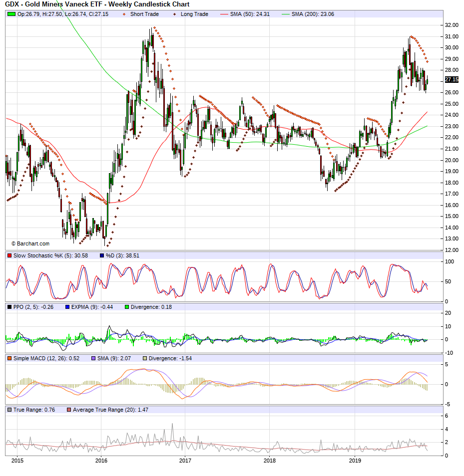Screen dimensions: 464x476
Task: Click the True Range gray swatch
Action: pos(9,410)
